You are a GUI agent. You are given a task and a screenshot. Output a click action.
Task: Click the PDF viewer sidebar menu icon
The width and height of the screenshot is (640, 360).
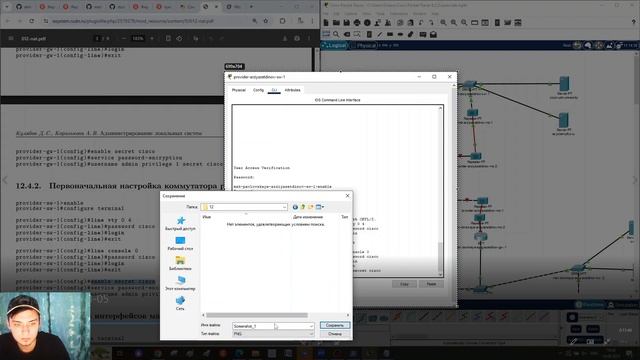(x=11, y=38)
